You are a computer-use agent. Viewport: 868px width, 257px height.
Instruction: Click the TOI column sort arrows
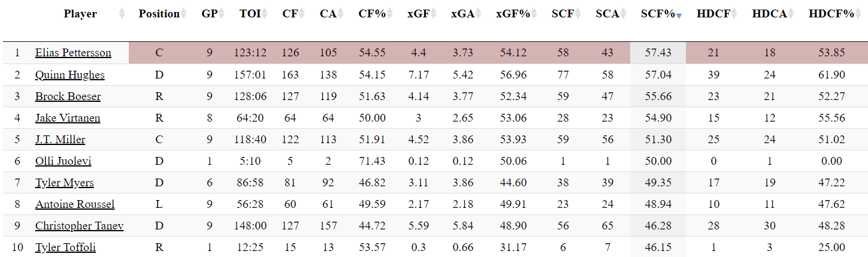pyautogui.click(x=265, y=14)
